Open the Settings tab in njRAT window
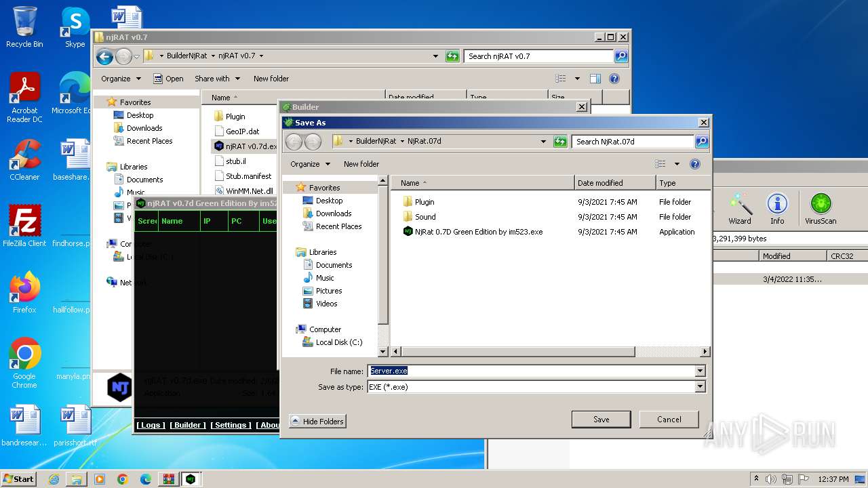The height and width of the screenshot is (488, 868). tap(231, 425)
